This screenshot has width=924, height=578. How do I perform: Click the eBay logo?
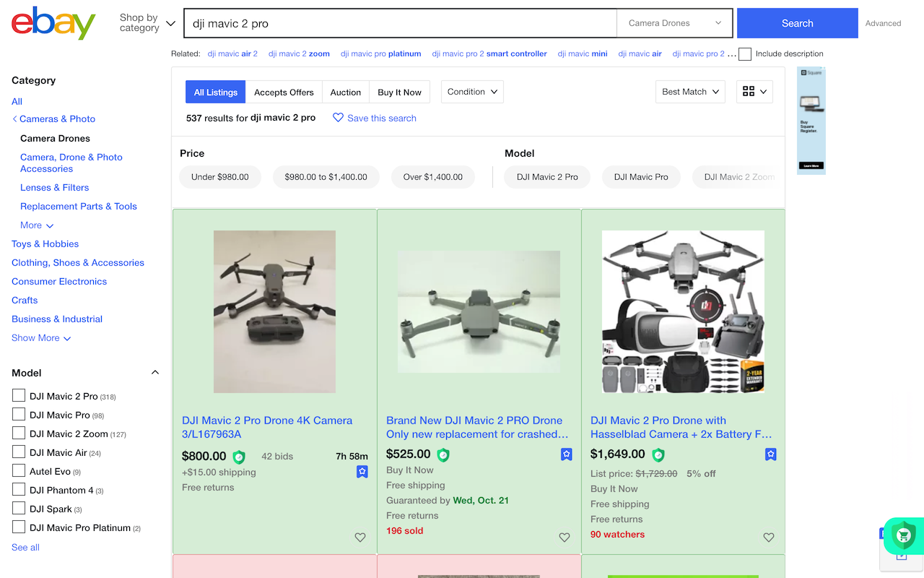point(53,23)
